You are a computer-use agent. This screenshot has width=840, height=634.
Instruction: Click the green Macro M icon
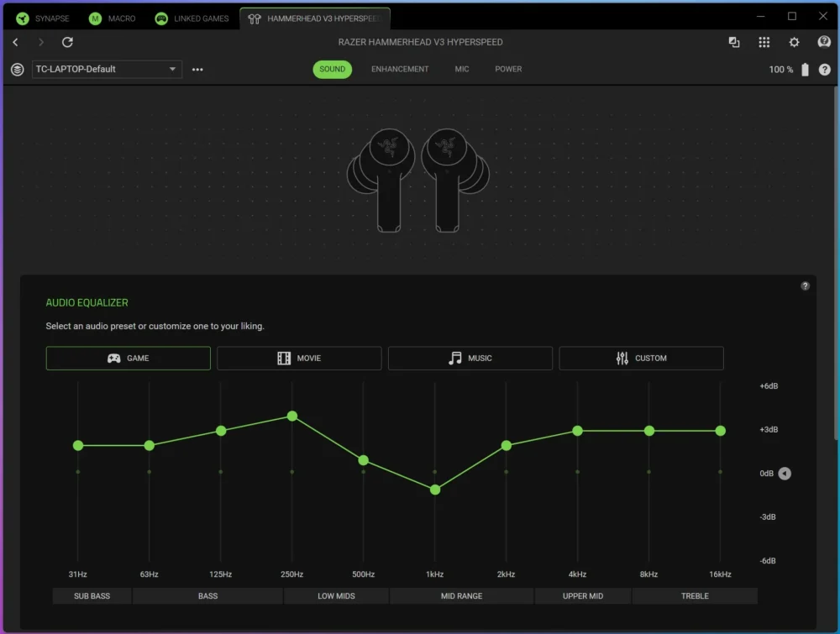(95, 18)
